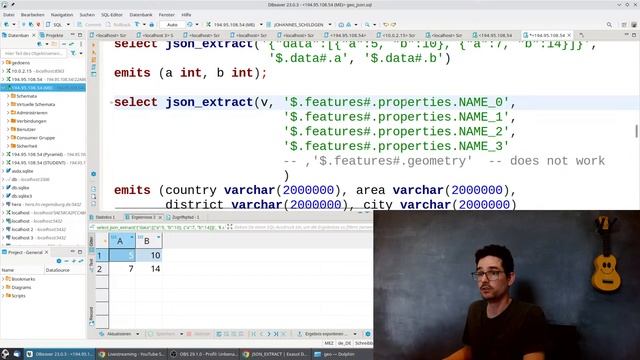Switch to OBS window in taskbar

(203, 354)
